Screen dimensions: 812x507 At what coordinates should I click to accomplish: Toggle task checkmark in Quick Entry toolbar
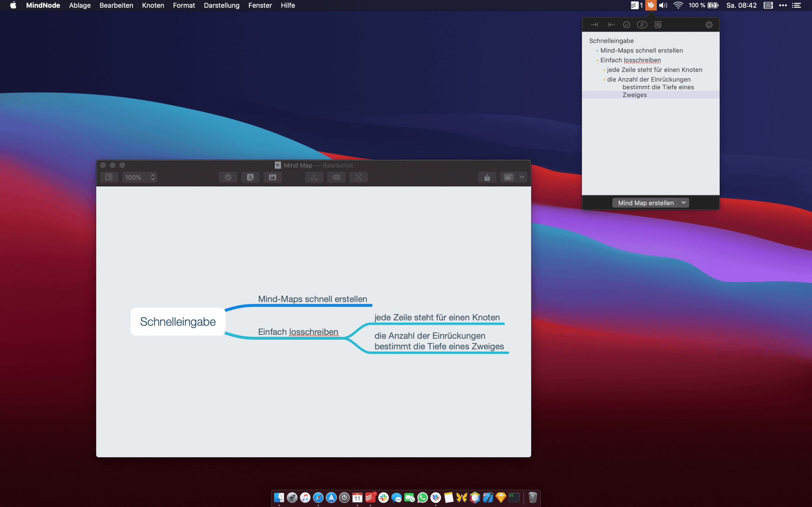[626, 25]
